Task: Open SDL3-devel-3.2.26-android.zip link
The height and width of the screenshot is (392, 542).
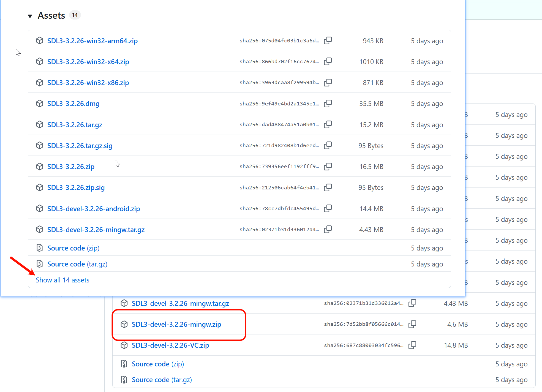Action: tap(94, 209)
